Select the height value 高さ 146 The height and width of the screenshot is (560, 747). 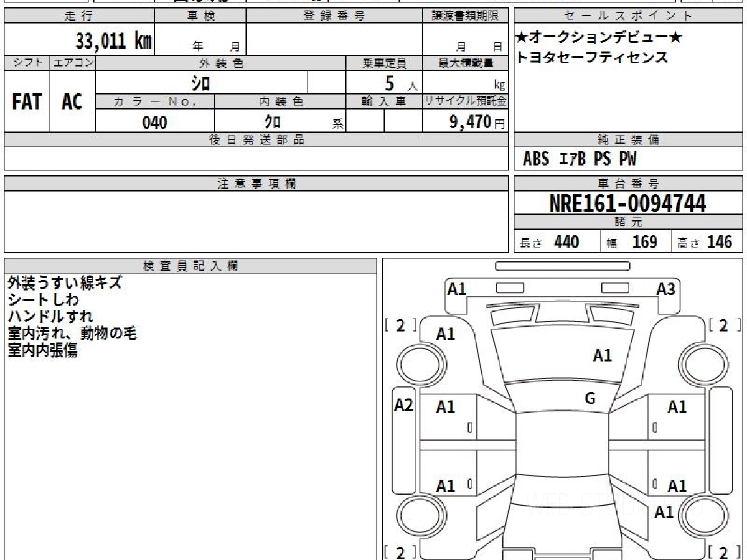point(706,242)
